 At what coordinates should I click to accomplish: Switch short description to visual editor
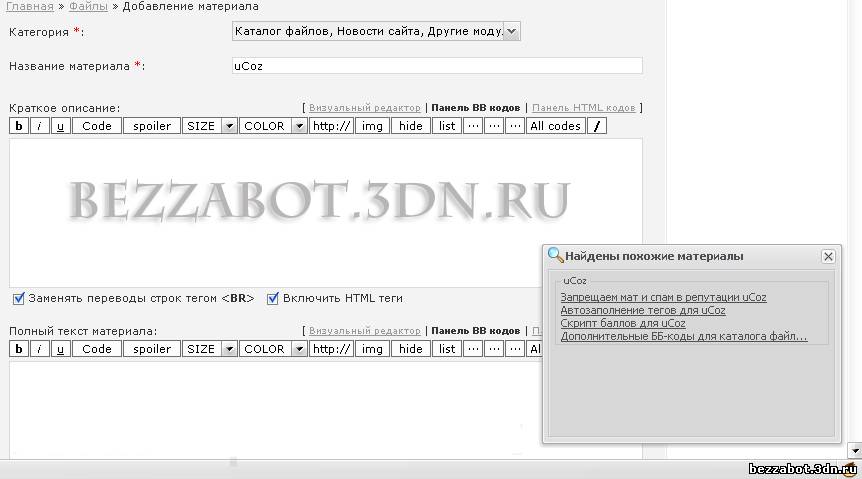pyautogui.click(x=364, y=108)
